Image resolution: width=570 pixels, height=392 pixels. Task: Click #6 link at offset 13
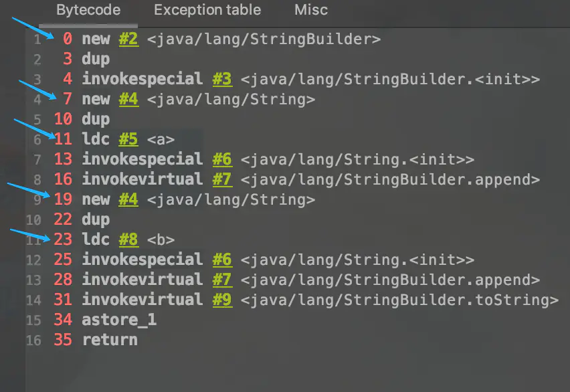click(222, 159)
